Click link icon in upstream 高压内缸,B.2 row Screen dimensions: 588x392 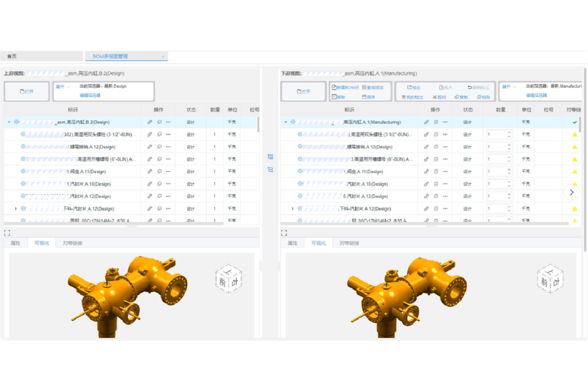coord(150,122)
